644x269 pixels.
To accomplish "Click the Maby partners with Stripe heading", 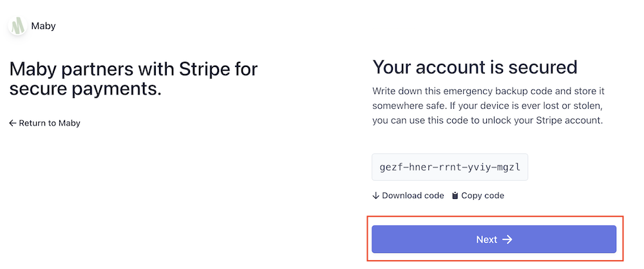I will click(x=133, y=79).
